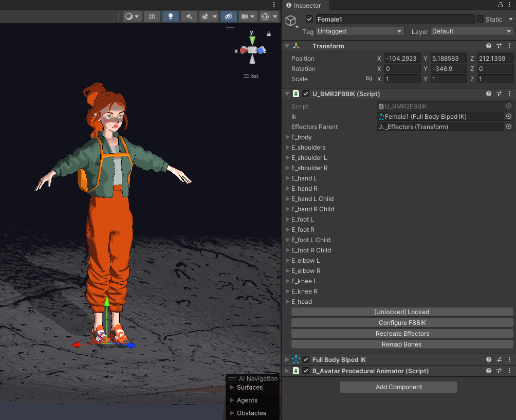Click the scene gizmos globe icon

[265, 16]
